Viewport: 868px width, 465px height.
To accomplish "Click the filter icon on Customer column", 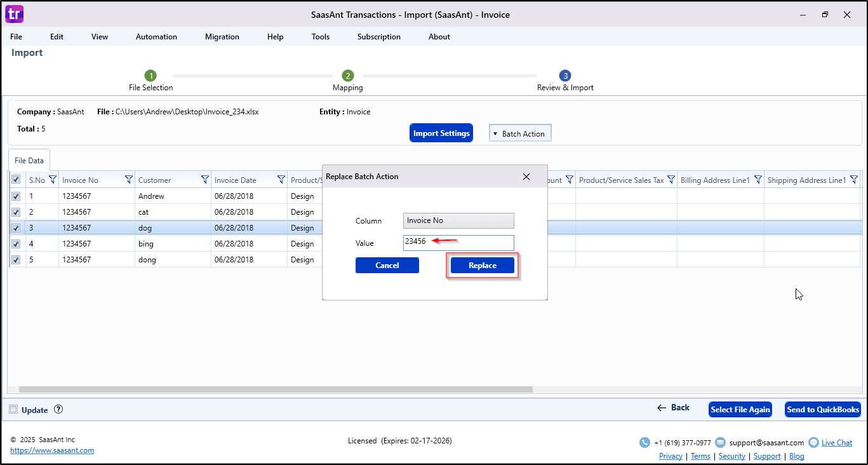I will click(204, 180).
